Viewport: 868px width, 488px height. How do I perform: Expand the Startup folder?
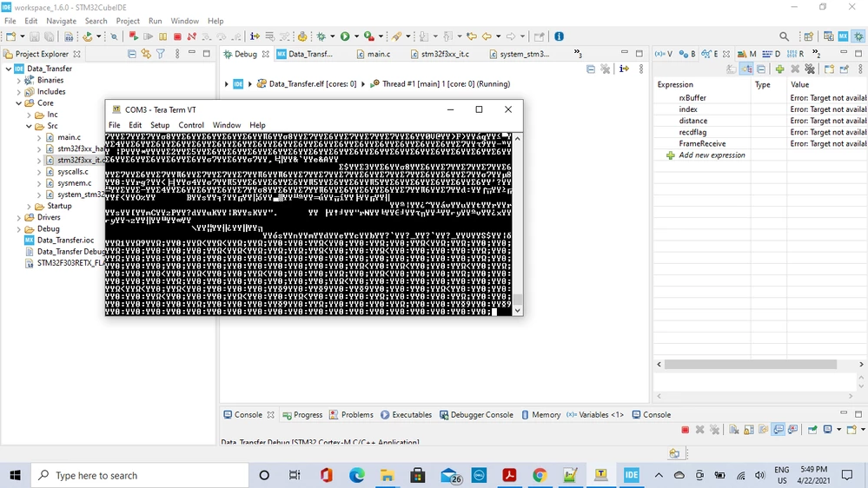[x=30, y=207]
